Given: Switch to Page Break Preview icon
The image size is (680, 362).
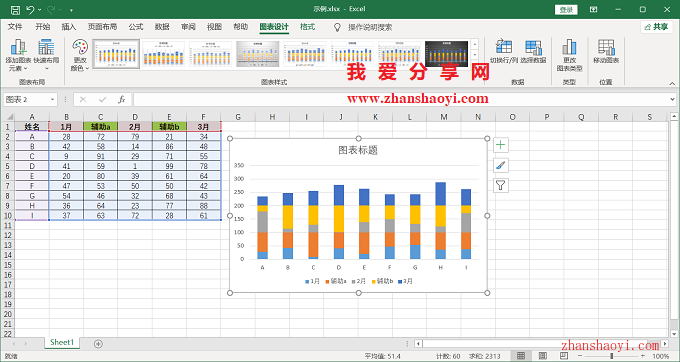Looking at the screenshot, I should [x=564, y=356].
